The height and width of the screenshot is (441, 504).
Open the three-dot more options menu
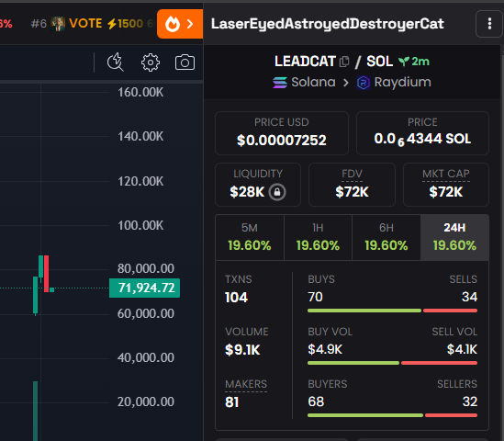click(489, 24)
